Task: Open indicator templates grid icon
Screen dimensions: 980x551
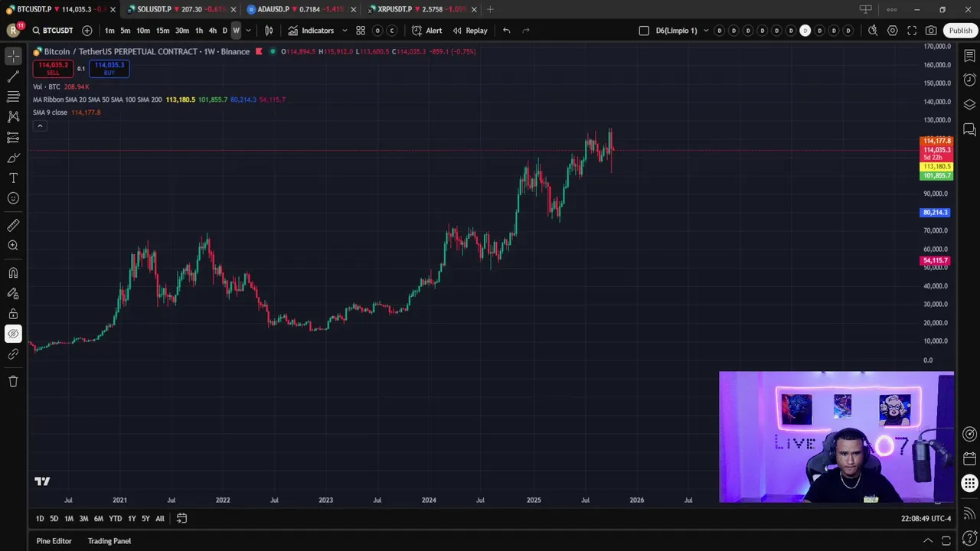Action: pos(361,31)
